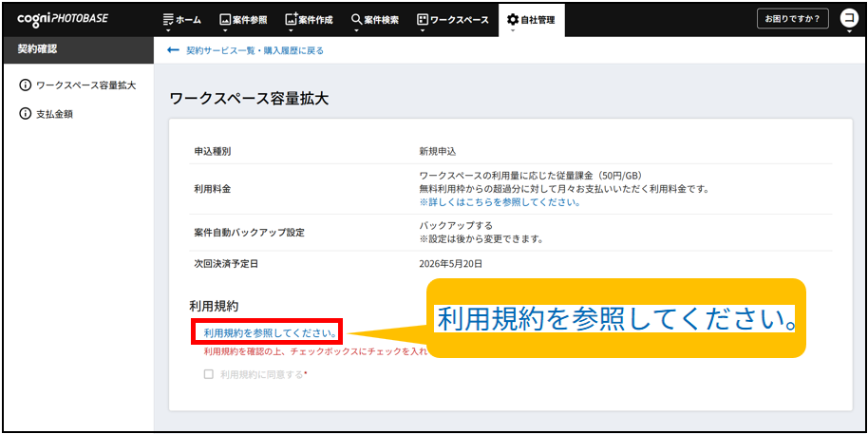Click the Home (ホーム) list icon
This screenshot has width=868, height=434.
tap(168, 19)
